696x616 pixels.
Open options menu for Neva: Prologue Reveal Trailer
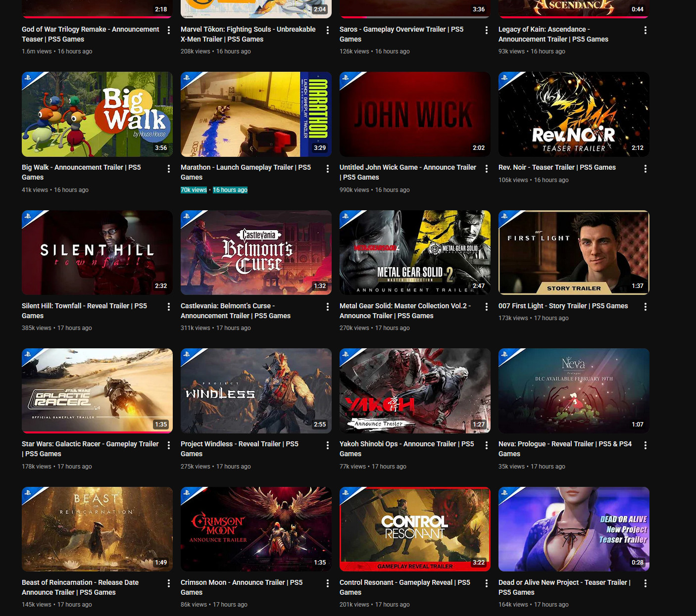tap(646, 445)
